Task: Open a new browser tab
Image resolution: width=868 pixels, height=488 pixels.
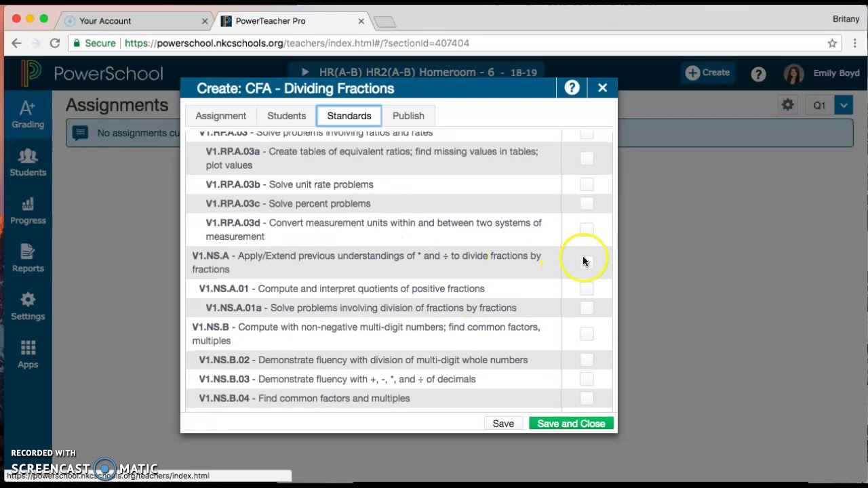Action: coord(384,22)
